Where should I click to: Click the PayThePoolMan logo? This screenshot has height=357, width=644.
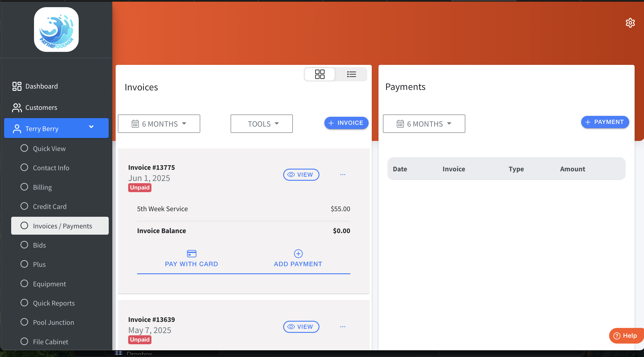[56, 30]
